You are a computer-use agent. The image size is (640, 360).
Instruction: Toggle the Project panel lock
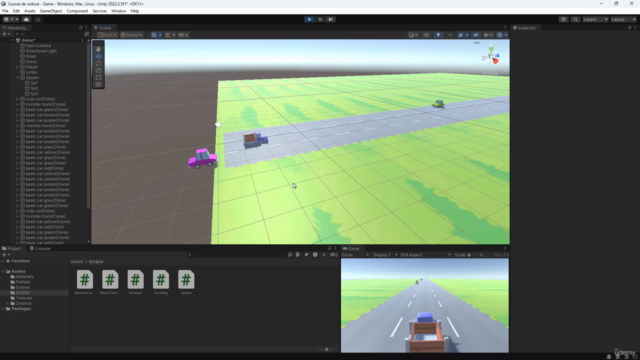[x=329, y=248]
